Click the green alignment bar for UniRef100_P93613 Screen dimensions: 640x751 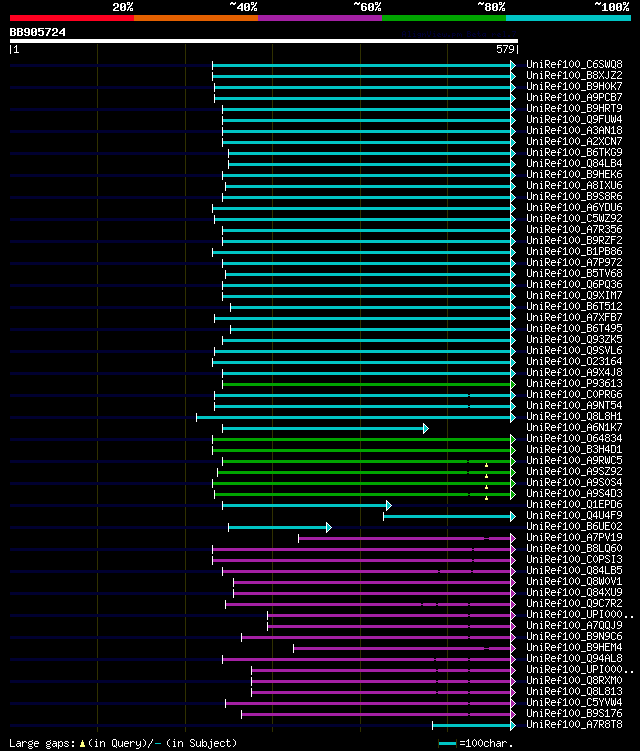pyautogui.click(x=368, y=385)
